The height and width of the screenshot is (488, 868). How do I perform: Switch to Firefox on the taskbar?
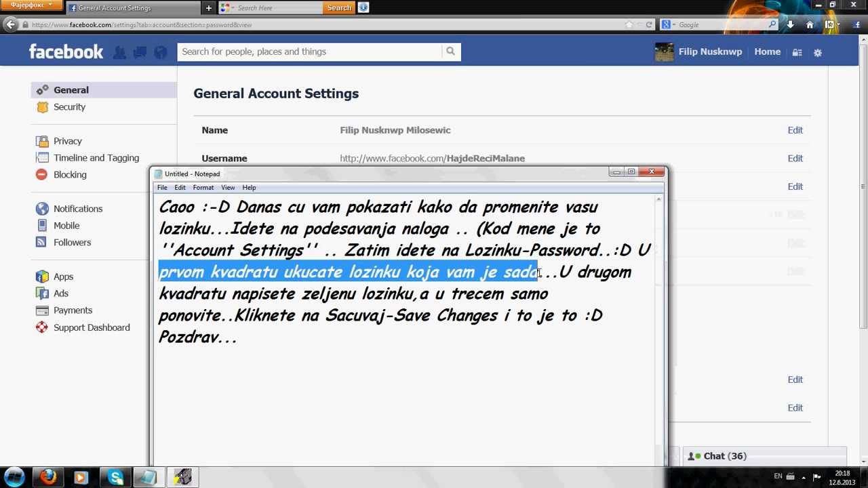tap(48, 477)
